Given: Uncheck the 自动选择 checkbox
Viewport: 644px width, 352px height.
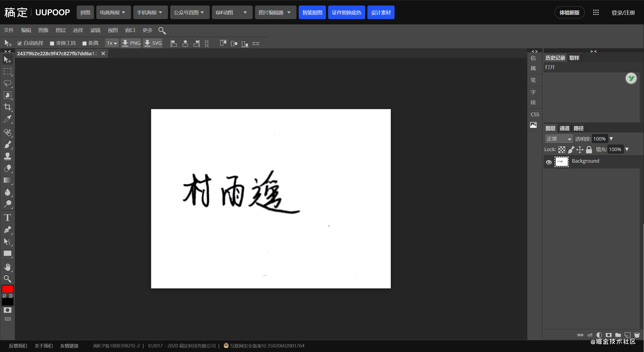Looking at the screenshot, I should point(20,43).
